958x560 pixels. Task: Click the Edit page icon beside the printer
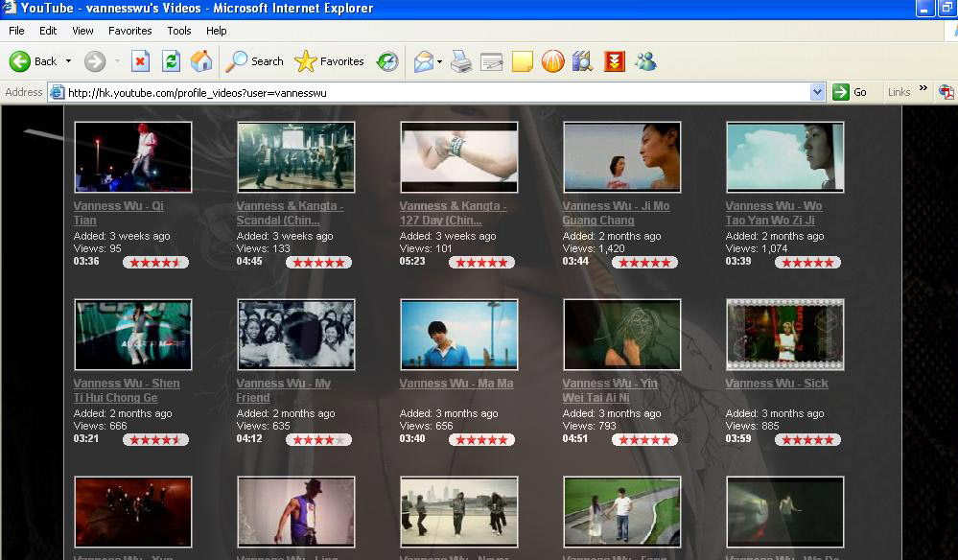[x=491, y=61]
